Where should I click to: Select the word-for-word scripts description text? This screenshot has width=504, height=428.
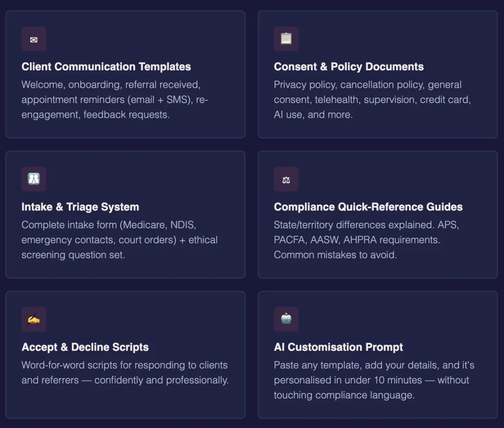(125, 373)
